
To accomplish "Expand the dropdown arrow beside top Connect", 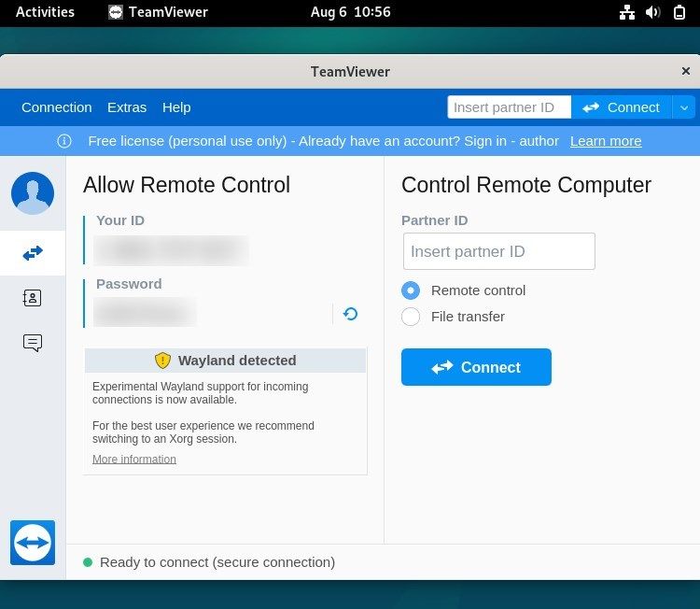I will (684, 107).
